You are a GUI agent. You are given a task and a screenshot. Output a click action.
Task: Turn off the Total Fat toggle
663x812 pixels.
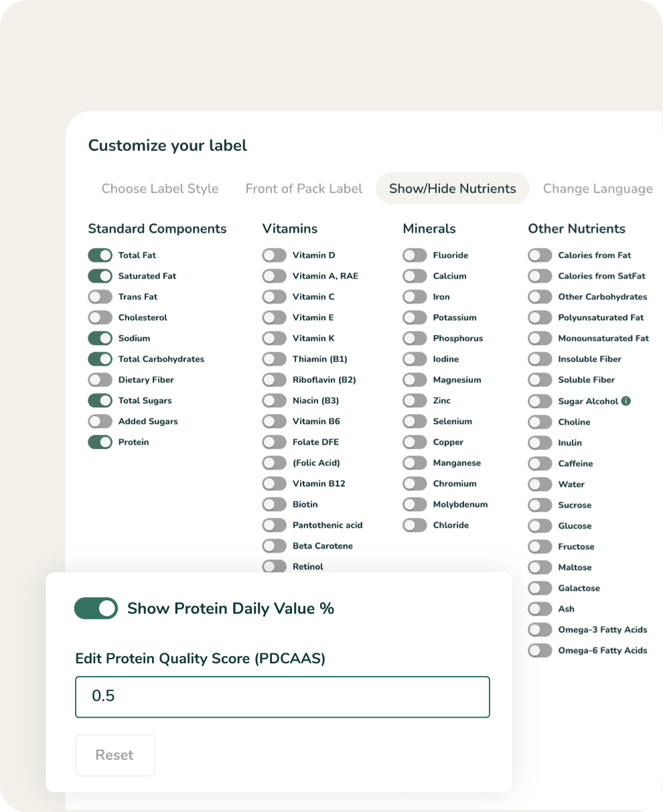tap(100, 255)
